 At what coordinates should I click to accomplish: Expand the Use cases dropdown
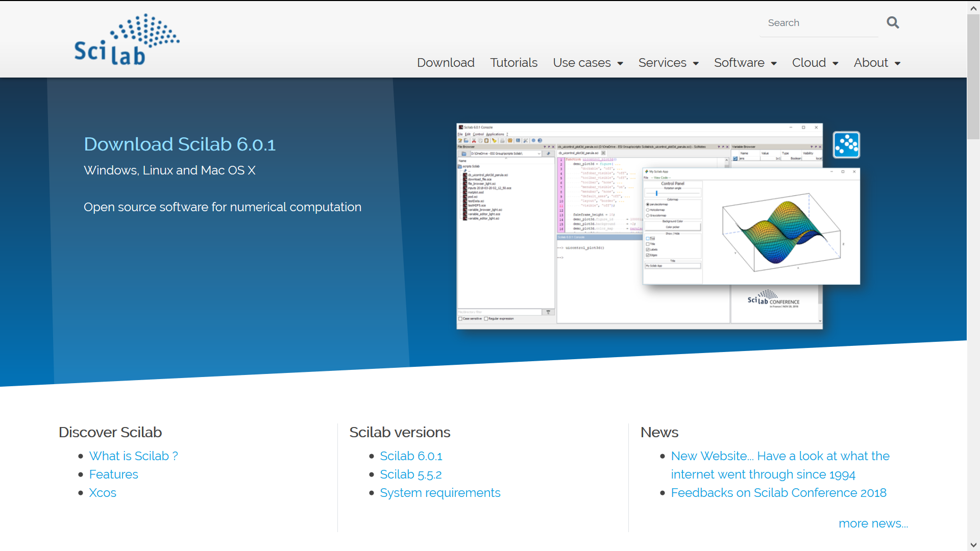point(588,63)
